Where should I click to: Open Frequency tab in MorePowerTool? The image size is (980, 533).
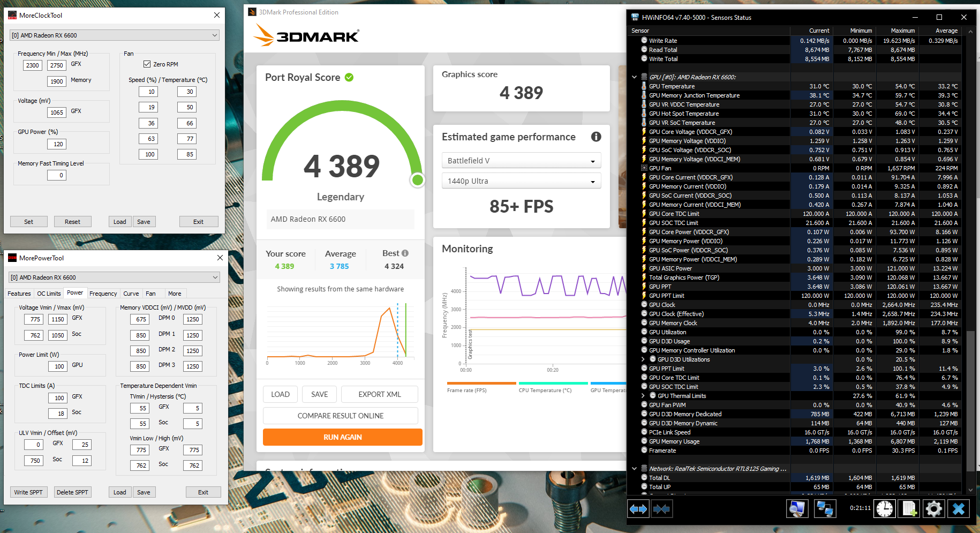pyautogui.click(x=103, y=294)
